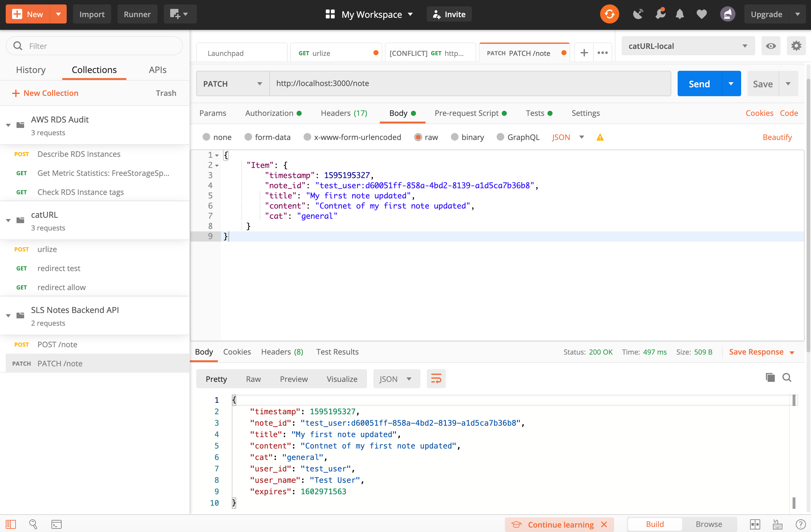Open manage environments gear icon
811x532 pixels.
pos(796,46)
